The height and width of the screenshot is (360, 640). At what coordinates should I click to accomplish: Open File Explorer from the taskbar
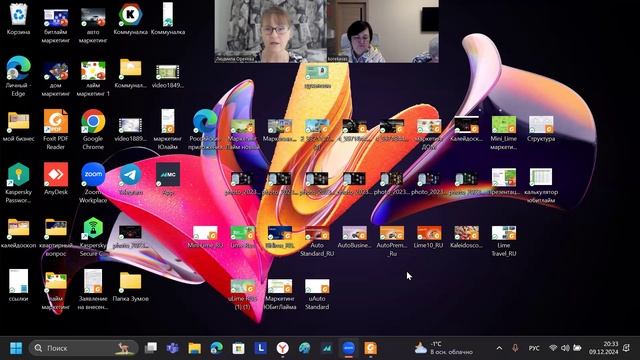point(195,348)
